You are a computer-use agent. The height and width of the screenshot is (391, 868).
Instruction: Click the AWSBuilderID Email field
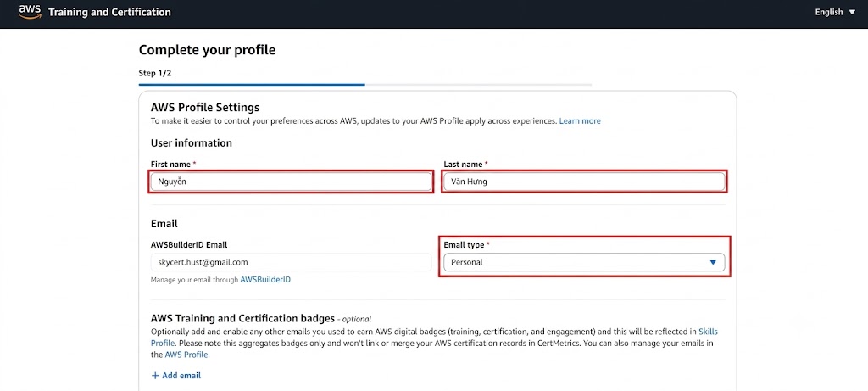click(x=291, y=262)
